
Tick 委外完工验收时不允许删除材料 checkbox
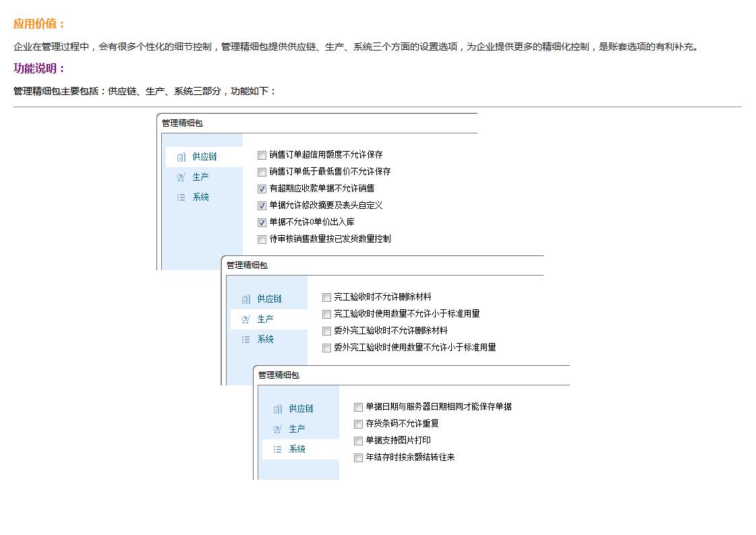pos(326,331)
